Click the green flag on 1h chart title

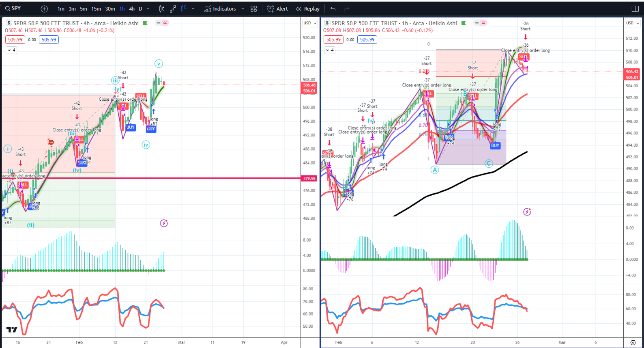pos(464,23)
